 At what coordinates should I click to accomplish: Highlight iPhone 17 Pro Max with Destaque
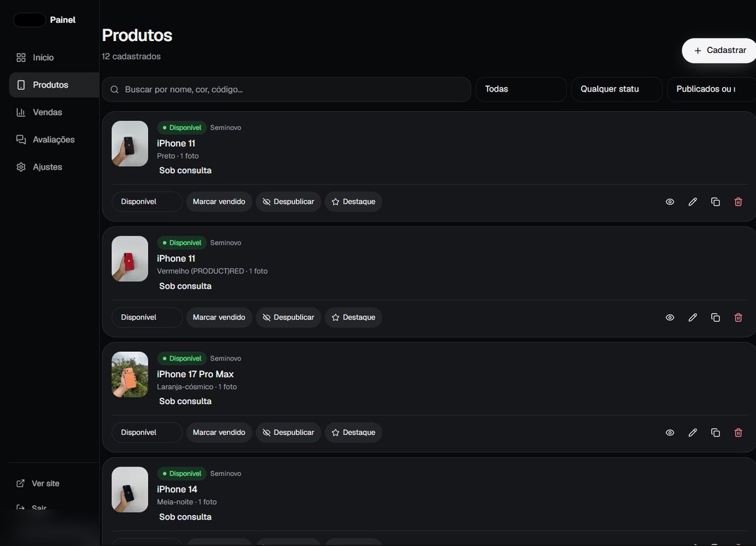click(353, 433)
